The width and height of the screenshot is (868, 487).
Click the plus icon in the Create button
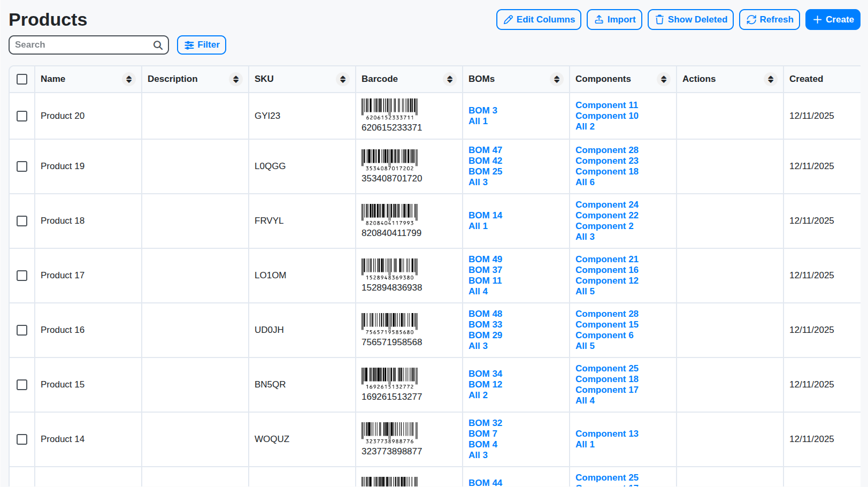coord(817,19)
